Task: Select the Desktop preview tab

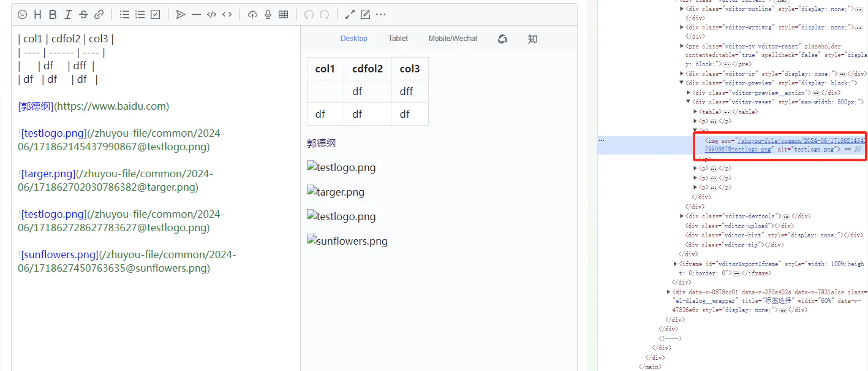Action: pyautogui.click(x=354, y=39)
